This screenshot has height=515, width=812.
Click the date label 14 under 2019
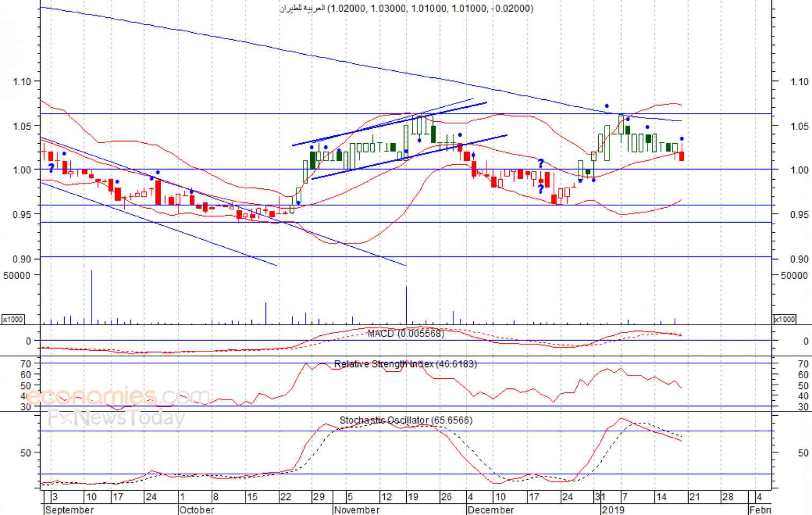(x=661, y=497)
